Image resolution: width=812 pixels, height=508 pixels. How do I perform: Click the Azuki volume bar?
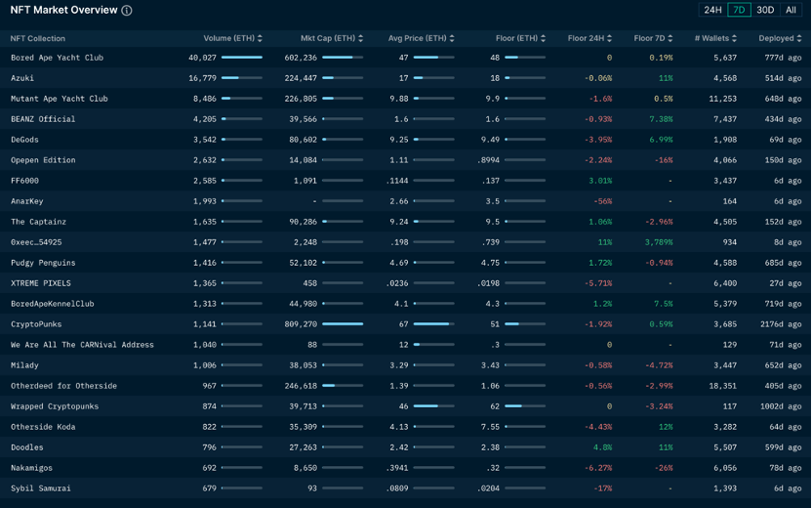pos(241,78)
